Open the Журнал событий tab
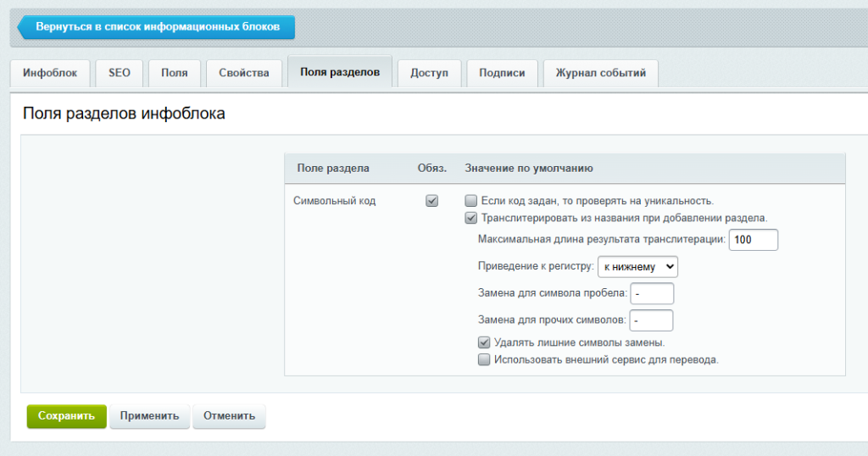 [600, 73]
